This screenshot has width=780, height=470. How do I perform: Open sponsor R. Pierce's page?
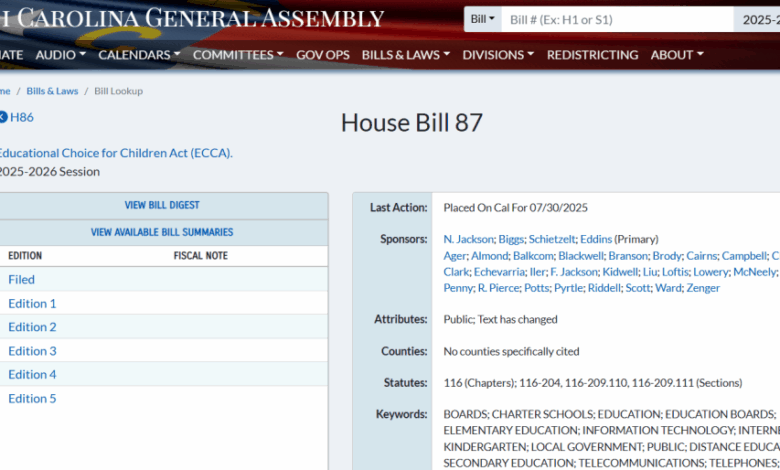(x=498, y=288)
